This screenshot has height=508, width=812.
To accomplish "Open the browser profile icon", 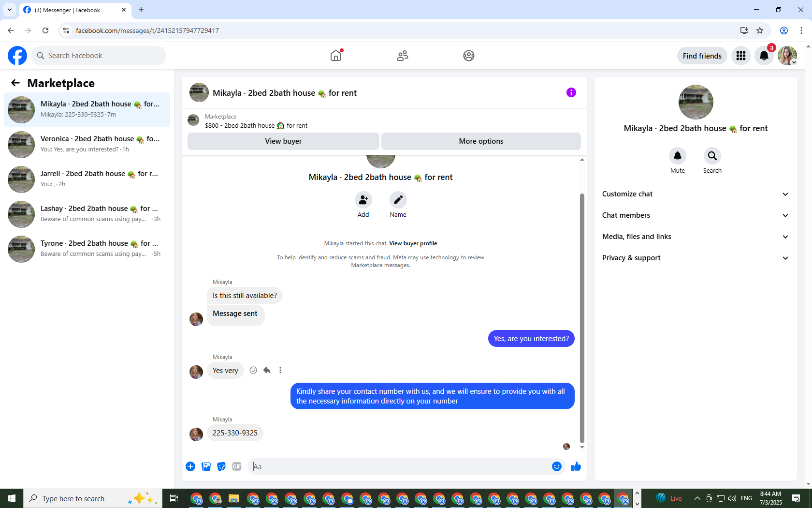I will 784,30.
